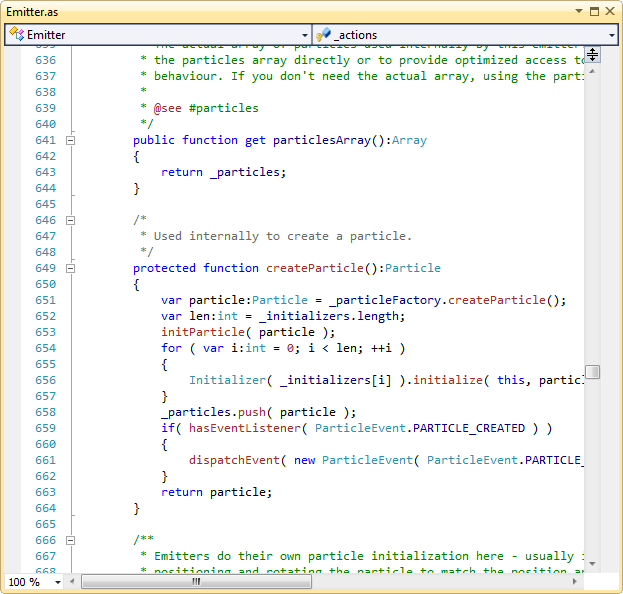The width and height of the screenshot is (623, 594).
Task: Collapse the particlesArray getter at line 641
Action: (x=70, y=140)
